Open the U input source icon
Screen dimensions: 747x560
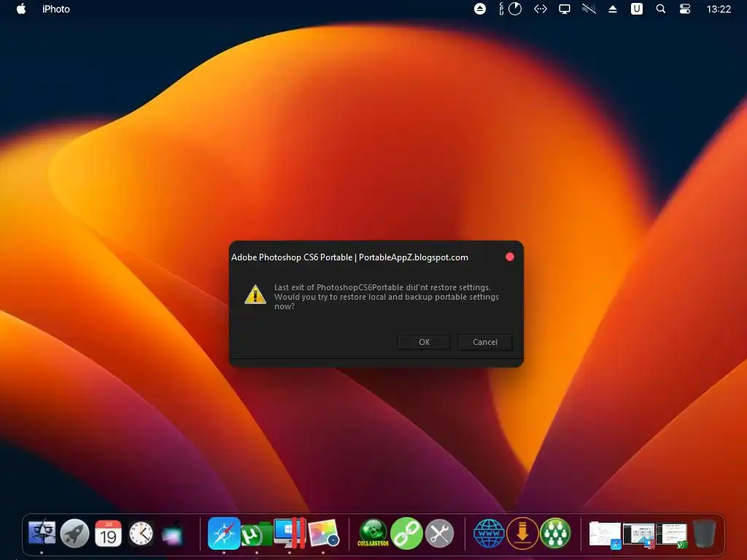click(636, 9)
